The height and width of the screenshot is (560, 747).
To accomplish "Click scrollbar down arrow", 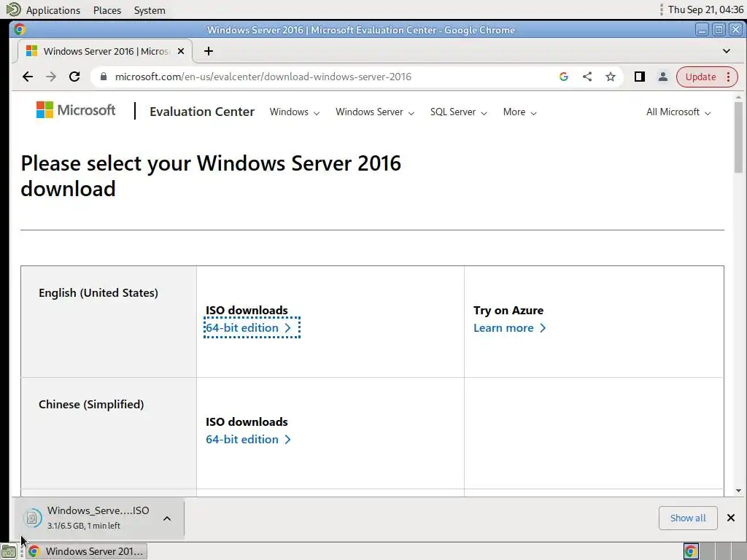I will click(738, 491).
